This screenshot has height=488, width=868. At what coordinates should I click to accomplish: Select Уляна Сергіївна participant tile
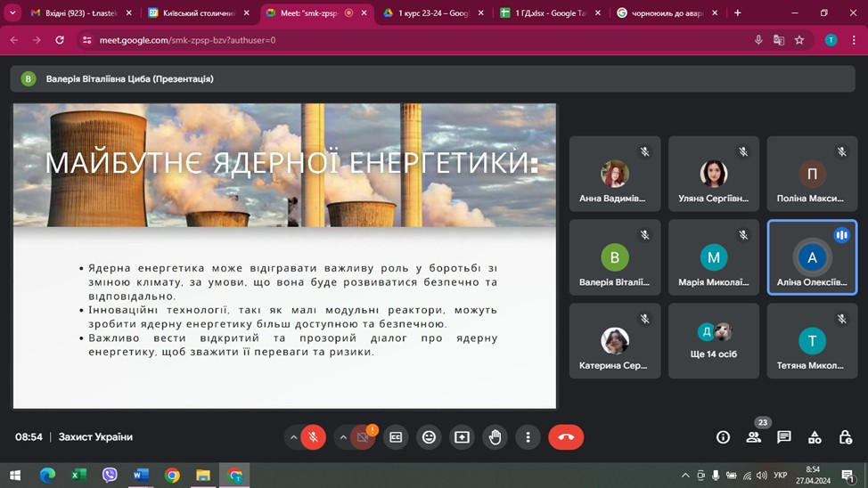[x=714, y=174]
